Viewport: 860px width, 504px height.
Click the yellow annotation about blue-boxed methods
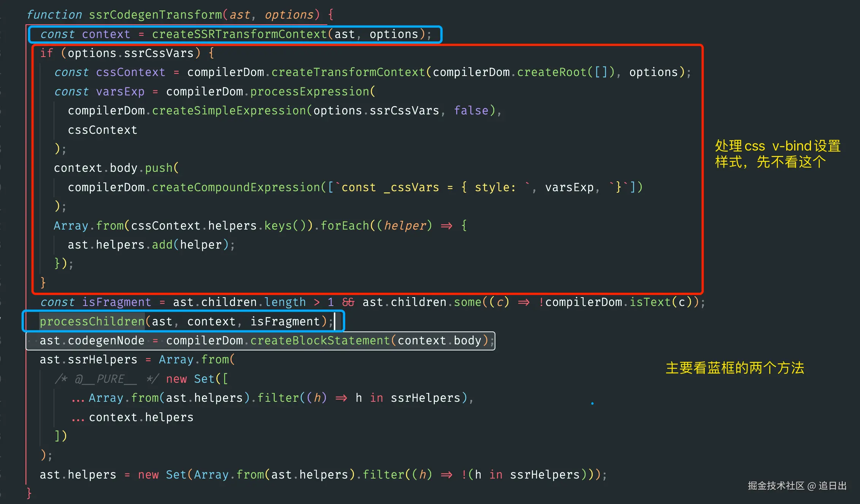pos(735,368)
